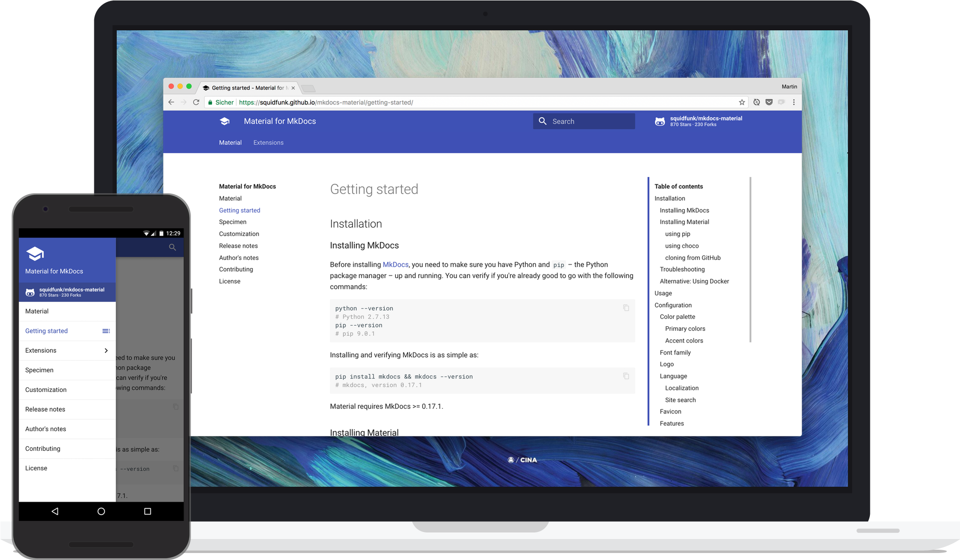This screenshot has height=560, width=960.
Task: Switch to the Extensions tab
Action: tap(268, 142)
